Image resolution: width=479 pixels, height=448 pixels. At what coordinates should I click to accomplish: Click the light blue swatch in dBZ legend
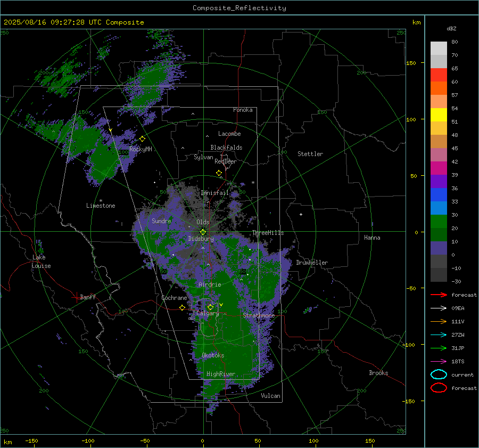point(439,208)
